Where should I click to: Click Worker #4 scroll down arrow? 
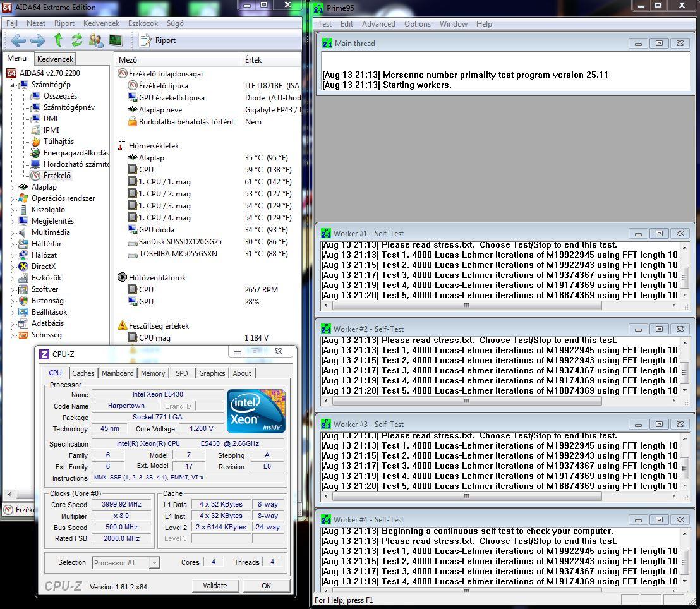685,581
